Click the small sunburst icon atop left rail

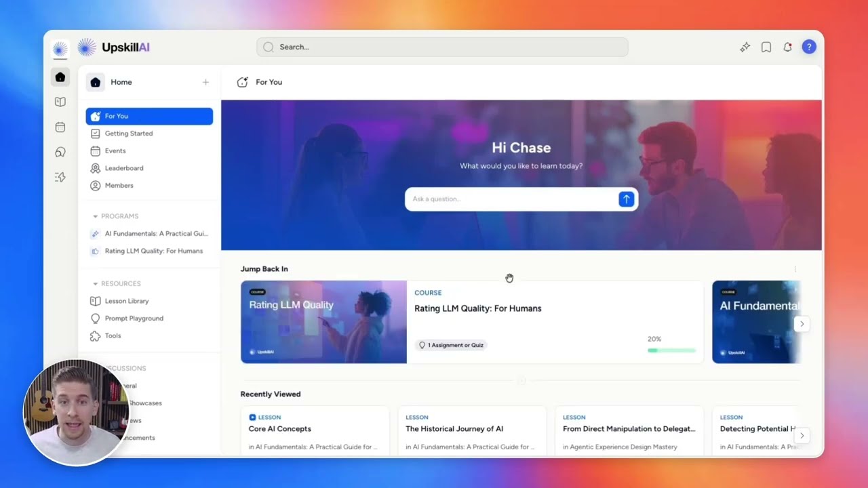pyautogui.click(x=60, y=49)
